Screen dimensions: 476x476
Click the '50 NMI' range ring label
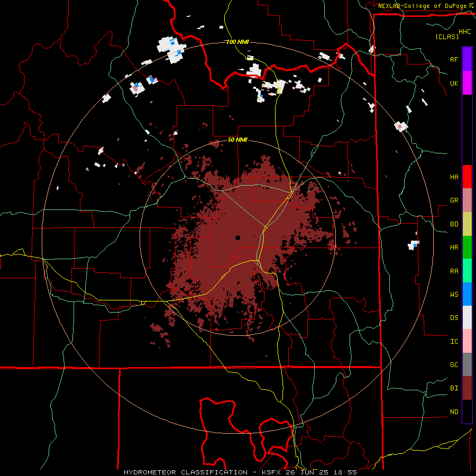pyautogui.click(x=237, y=140)
